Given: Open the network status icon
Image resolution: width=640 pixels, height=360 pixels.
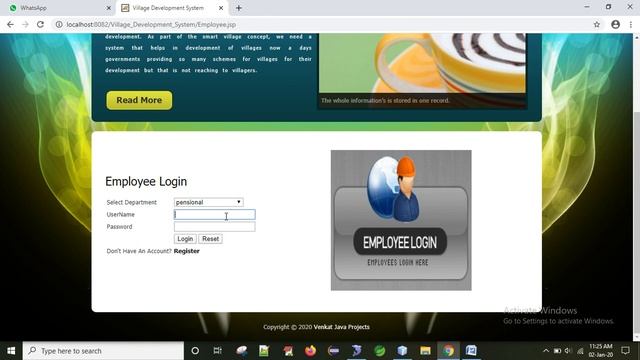Looking at the screenshot, I should [580, 351].
